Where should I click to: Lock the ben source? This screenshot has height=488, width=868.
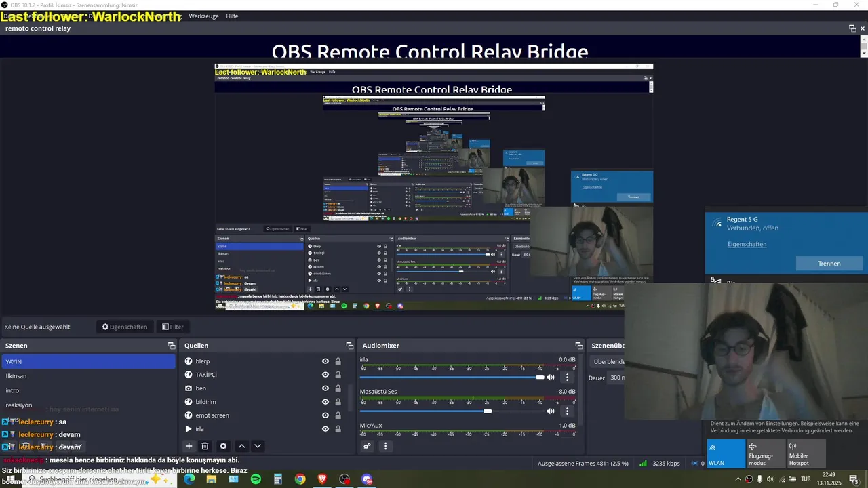pos(338,388)
